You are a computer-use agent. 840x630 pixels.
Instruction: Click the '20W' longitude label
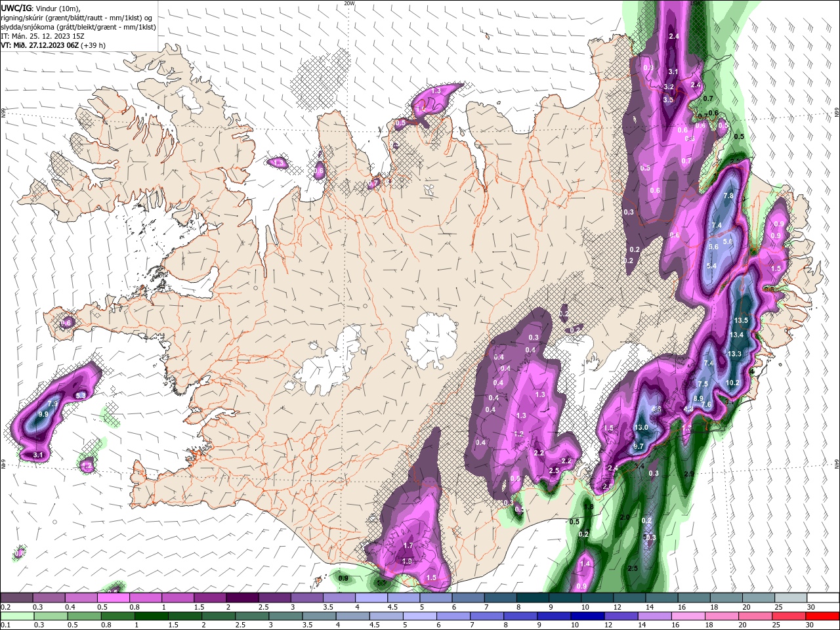[349, 3]
